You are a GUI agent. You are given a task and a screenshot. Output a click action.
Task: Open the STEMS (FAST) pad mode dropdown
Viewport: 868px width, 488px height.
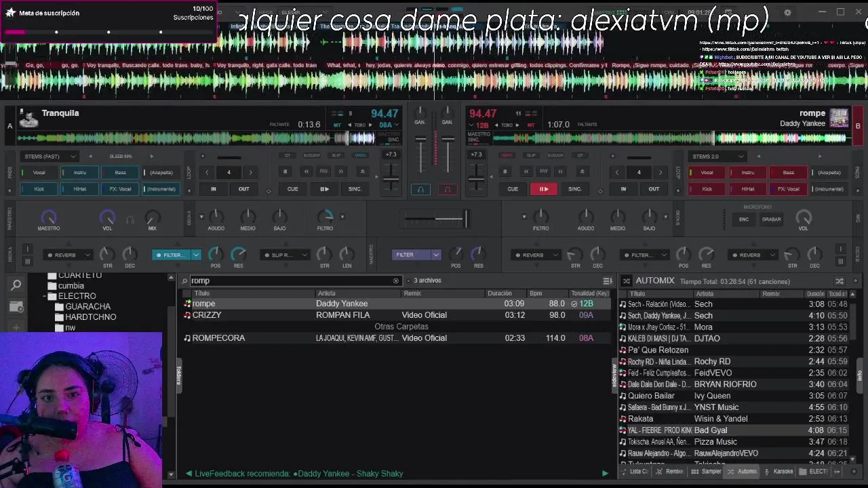[x=49, y=157]
